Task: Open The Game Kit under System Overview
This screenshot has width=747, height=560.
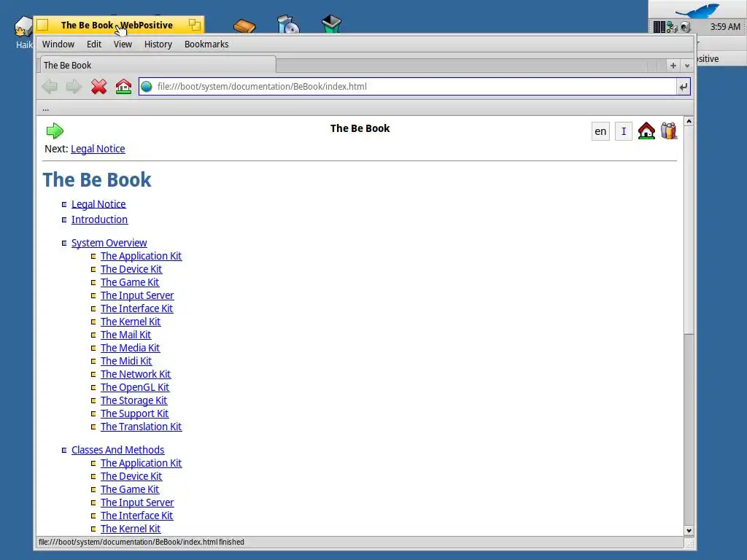Action: [130, 282]
